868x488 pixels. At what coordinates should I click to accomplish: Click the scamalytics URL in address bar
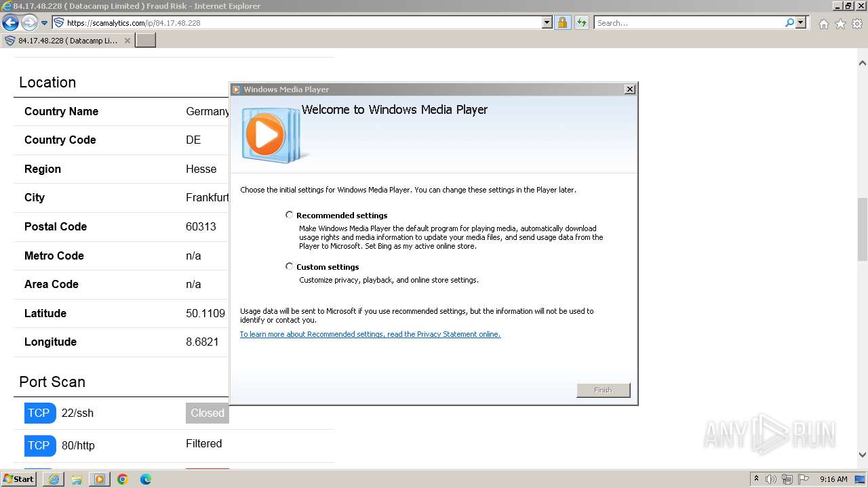pyautogui.click(x=134, y=23)
